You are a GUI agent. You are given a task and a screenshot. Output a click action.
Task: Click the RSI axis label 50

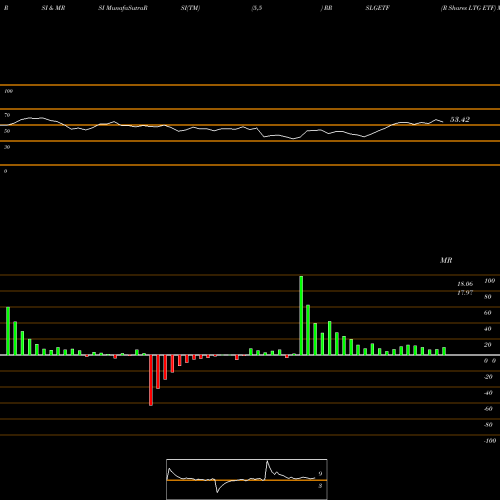(7, 131)
